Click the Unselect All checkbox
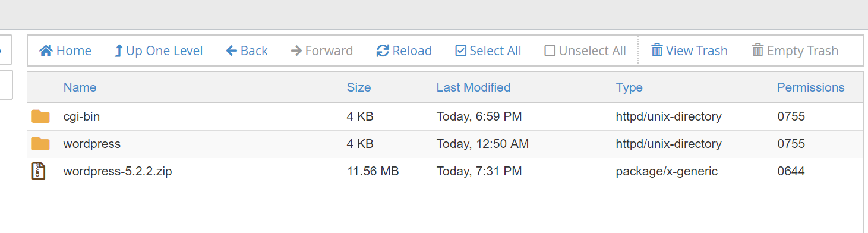This screenshot has width=868, height=233. point(550,51)
